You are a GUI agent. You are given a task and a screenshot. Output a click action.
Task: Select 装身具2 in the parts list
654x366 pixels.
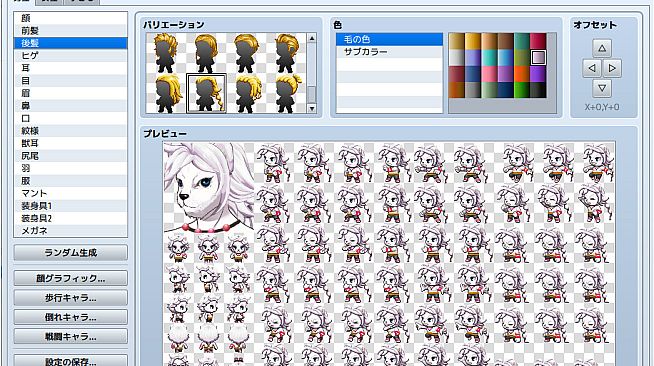coord(70,218)
